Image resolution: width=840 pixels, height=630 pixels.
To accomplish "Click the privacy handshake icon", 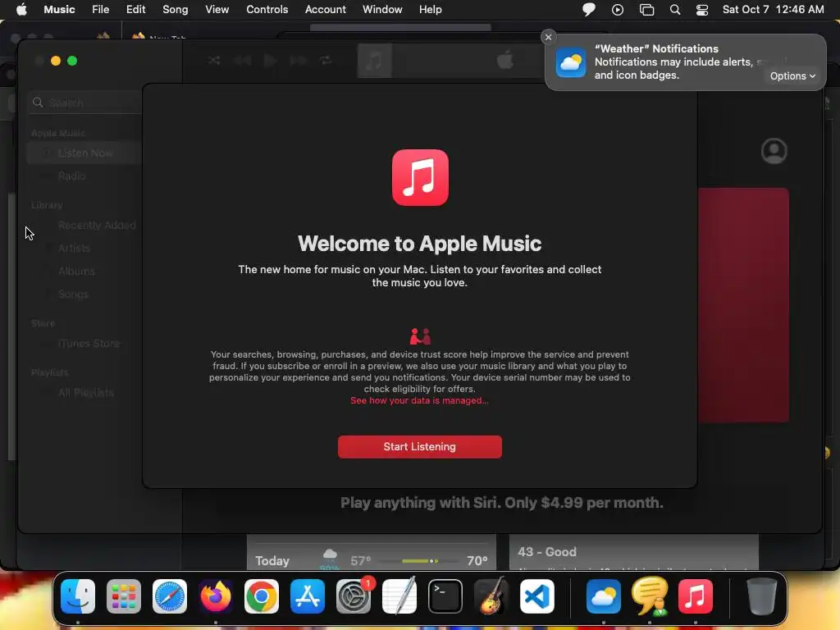I will point(420,336).
